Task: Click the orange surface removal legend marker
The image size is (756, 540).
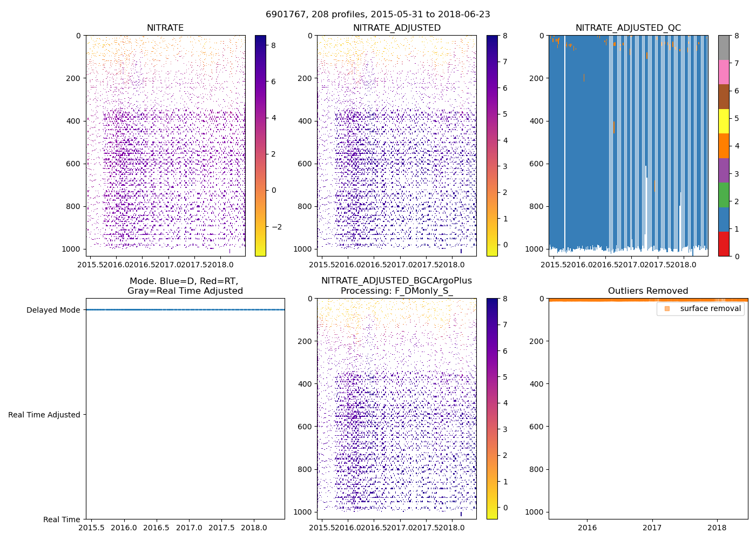Action: [x=667, y=308]
